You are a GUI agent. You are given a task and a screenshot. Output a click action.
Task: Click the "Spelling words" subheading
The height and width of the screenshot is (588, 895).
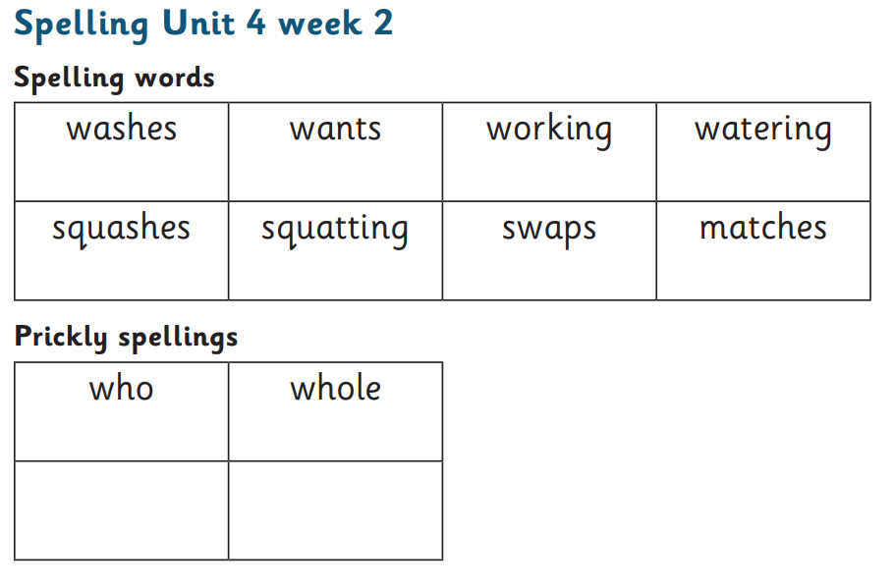point(114,78)
